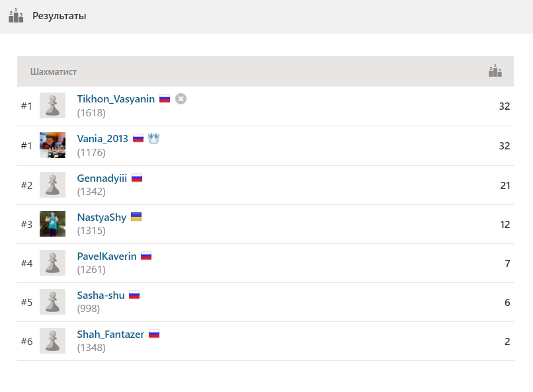Screen dimensions: 533x392
Task: Open the Vania_2013 player profile
Action: [102, 139]
